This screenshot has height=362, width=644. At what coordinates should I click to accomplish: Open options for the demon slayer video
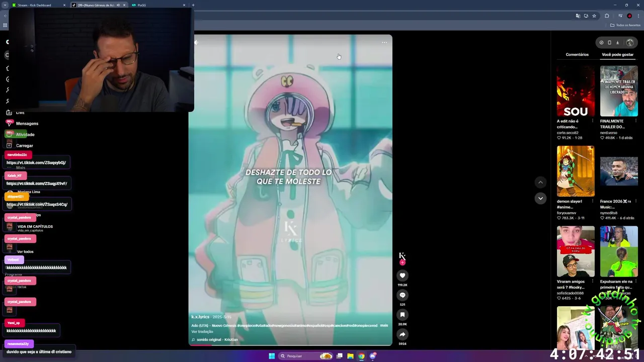[x=592, y=201]
